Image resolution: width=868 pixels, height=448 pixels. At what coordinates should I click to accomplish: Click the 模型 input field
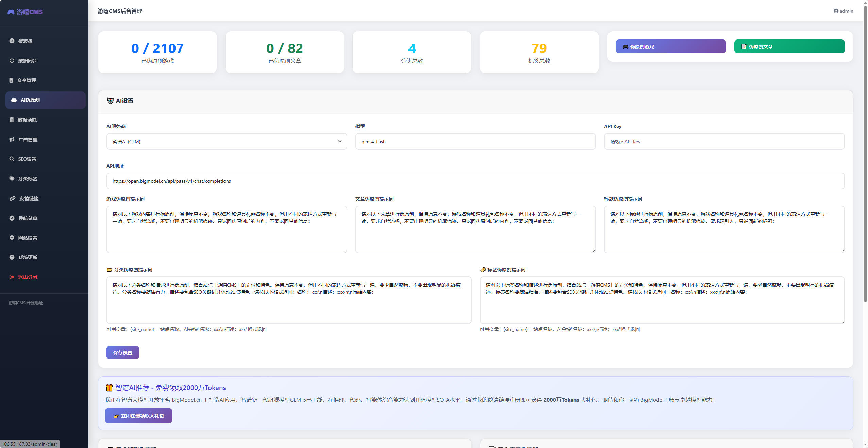click(x=475, y=142)
